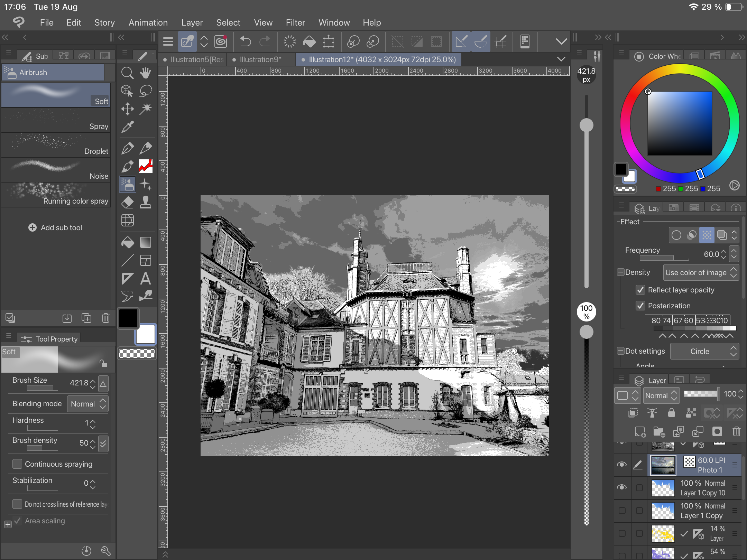Select the Fill bucket tool

(127, 242)
